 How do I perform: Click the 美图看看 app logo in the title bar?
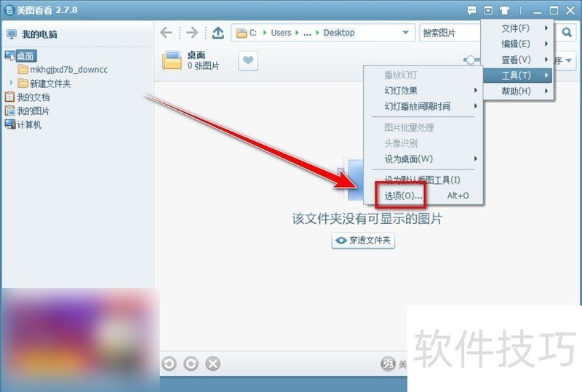(x=9, y=10)
